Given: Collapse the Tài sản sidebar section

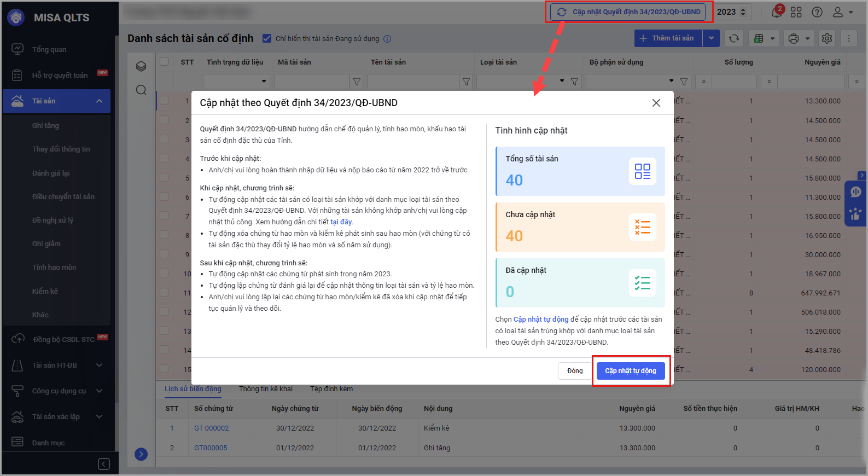Looking at the screenshot, I should tap(99, 101).
